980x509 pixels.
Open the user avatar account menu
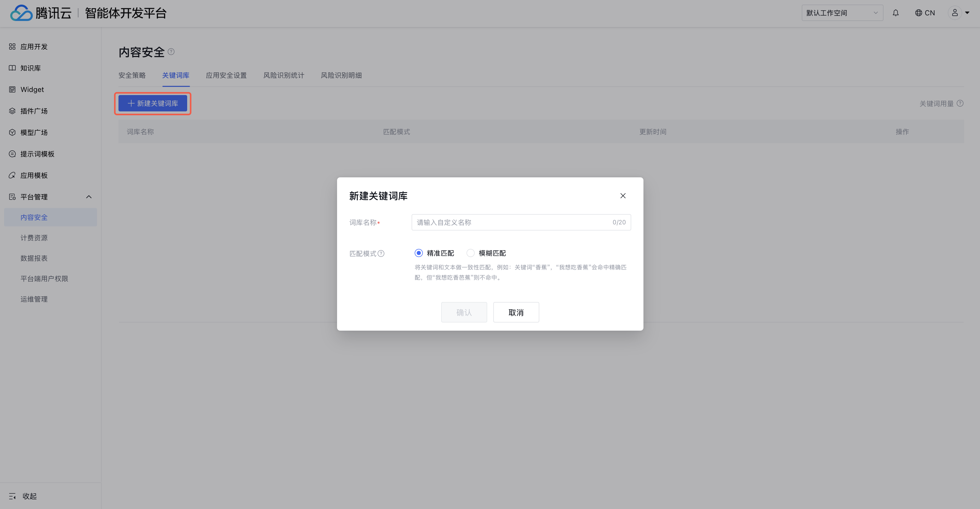(x=958, y=13)
